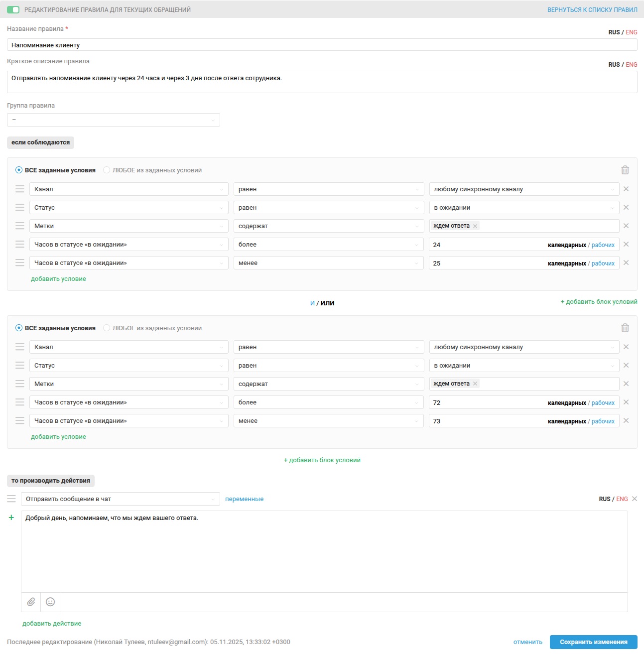
Task: Remove the 'ждем ответа' tag in first block
Action: pos(475,226)
